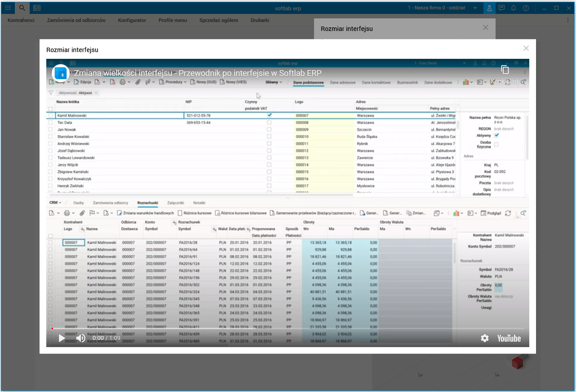Image resolution: width=576 pixels, height=392 pixels.
Task: Open Zamówienia od odbiorców in the menu bar
Action: [x=76, y=20]
